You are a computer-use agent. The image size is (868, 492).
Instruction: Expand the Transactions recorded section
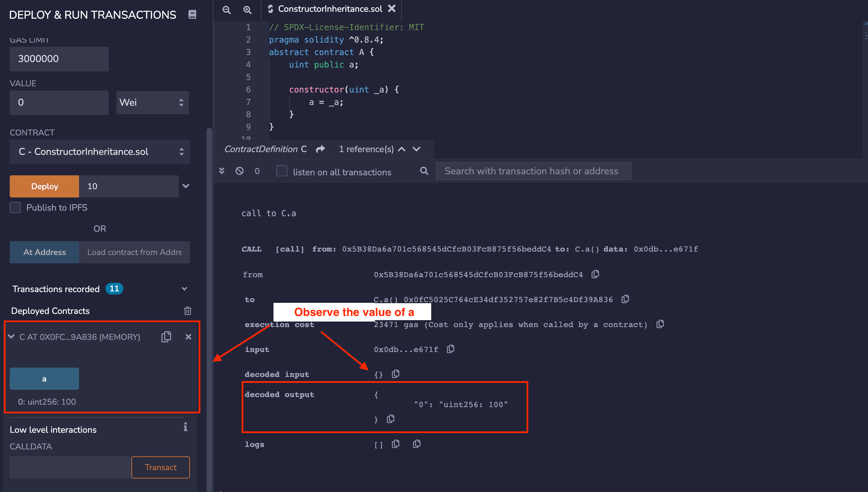[184, 289]
